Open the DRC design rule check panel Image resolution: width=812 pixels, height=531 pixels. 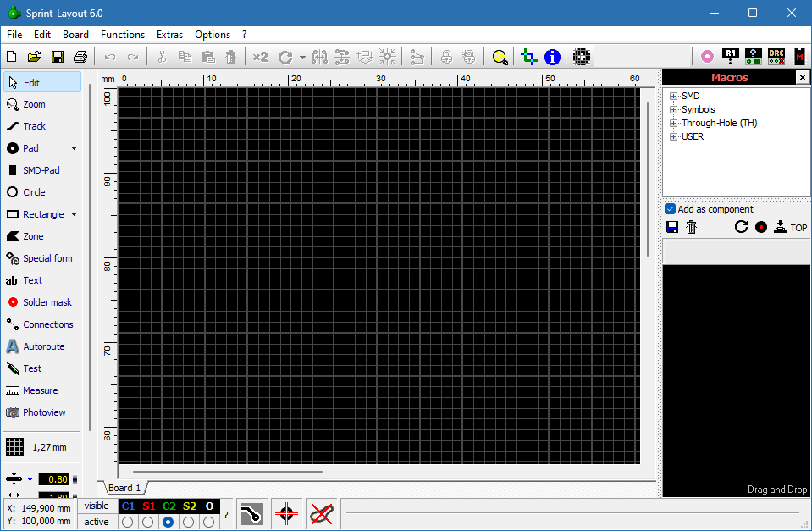(776, 56)
